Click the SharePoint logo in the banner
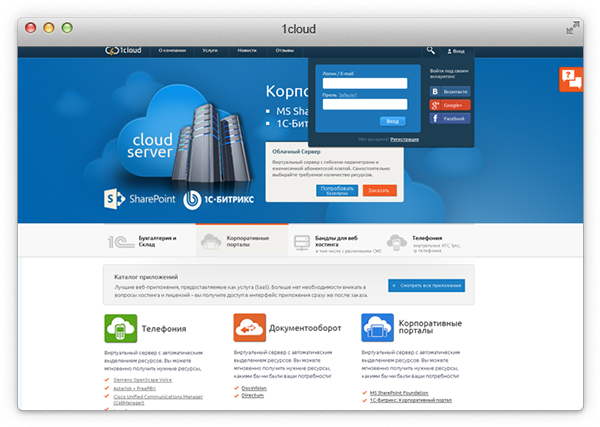Viewport: 600px width, 427px height. coord(140,199)
